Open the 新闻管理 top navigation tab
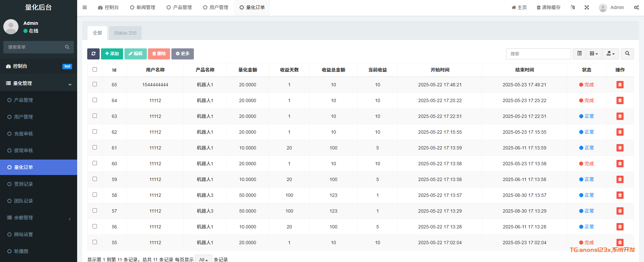The width and height of the screenshot is (644, 262). [143, 7]
